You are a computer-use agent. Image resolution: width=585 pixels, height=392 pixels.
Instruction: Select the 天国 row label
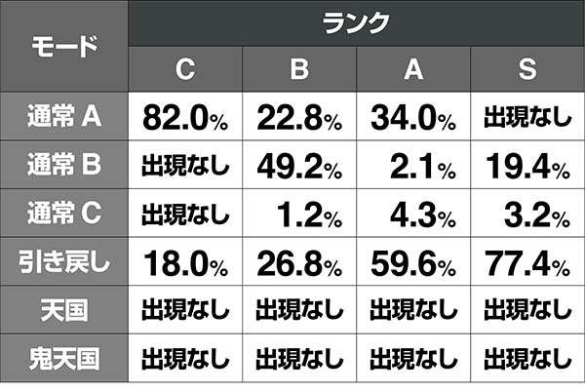(x=64, y=311)
